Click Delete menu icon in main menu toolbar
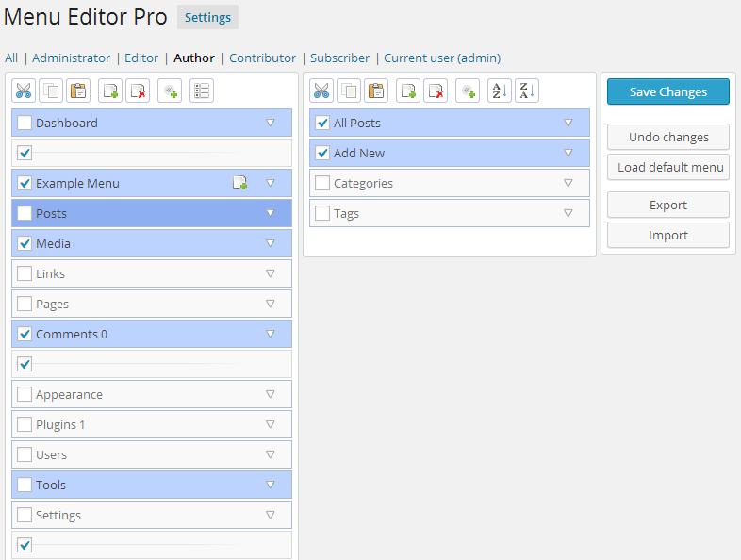The height and width of the screenshot is (560, 741). (x=138, y=91)
